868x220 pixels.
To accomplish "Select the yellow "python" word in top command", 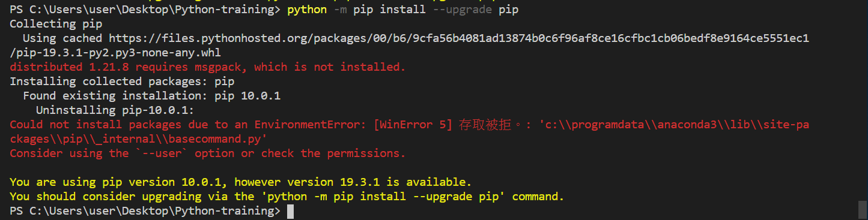I will [x=307, y=10].
